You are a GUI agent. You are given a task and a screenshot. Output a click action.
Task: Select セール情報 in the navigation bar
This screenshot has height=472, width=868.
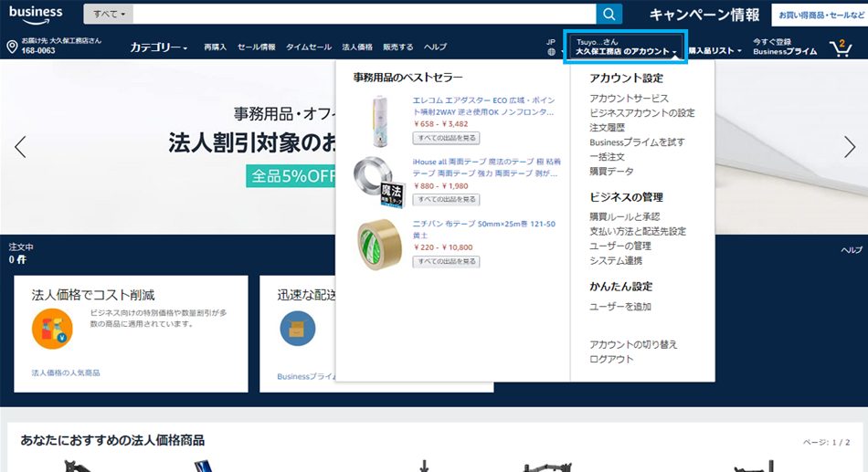(x=257, y=47)
